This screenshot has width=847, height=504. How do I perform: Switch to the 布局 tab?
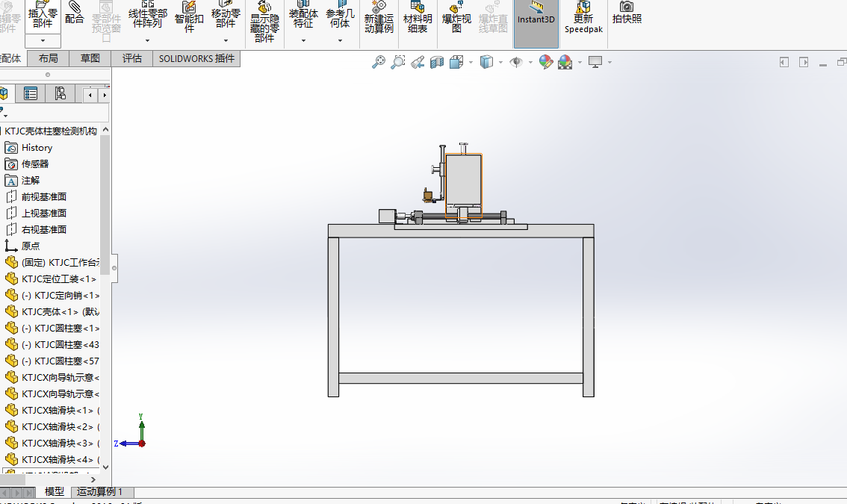tap(48, 58)
